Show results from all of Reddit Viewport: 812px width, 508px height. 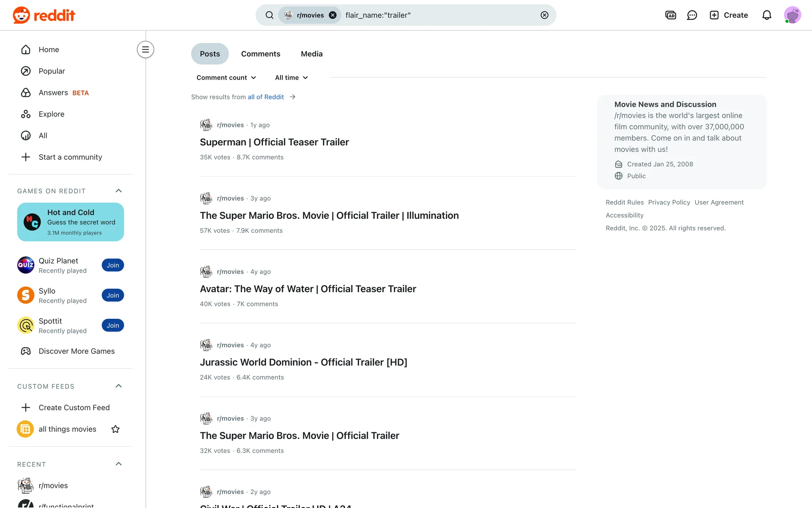[x=266, y=97]
